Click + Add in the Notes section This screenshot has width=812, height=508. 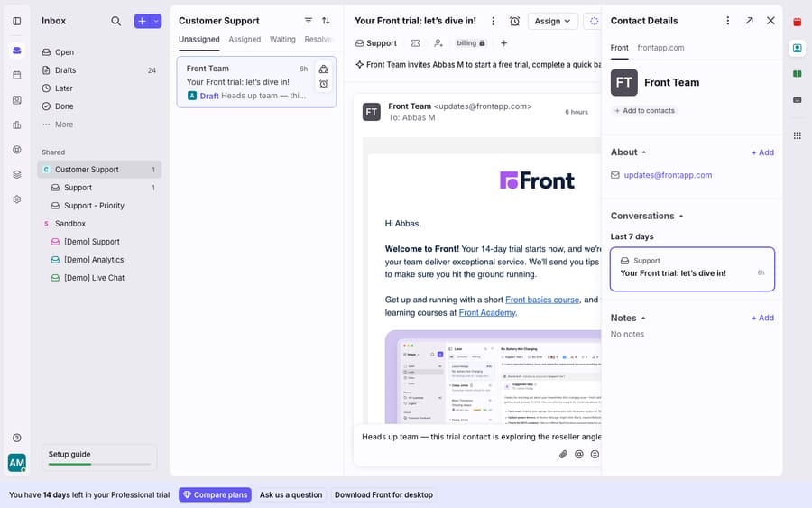click(762, 318)
